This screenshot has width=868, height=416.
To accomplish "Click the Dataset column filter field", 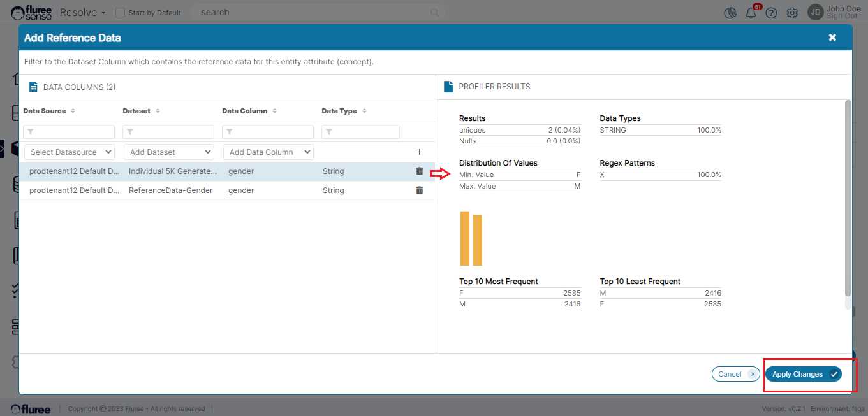I will pos(168,132).
